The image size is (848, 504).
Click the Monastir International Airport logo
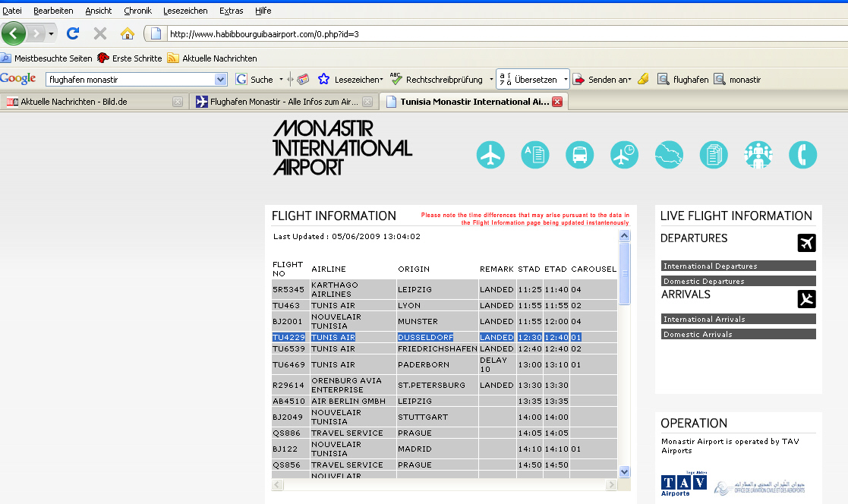point(342,147)
